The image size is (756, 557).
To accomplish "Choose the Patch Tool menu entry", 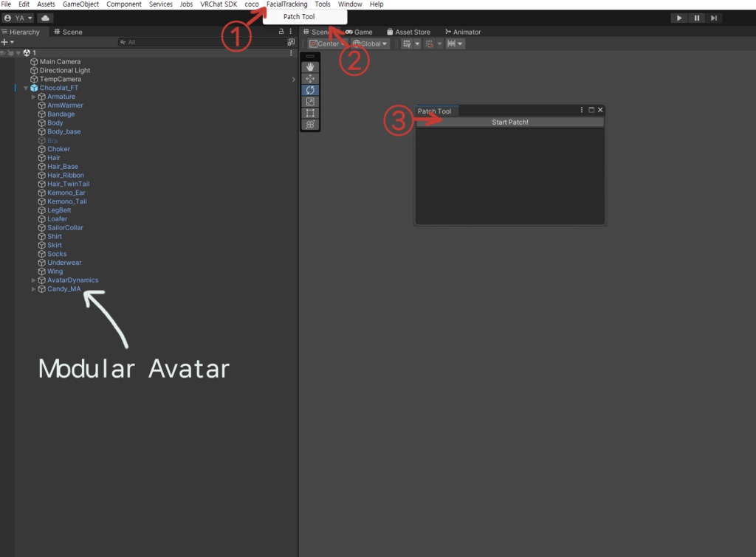I will tap(305, 17).
